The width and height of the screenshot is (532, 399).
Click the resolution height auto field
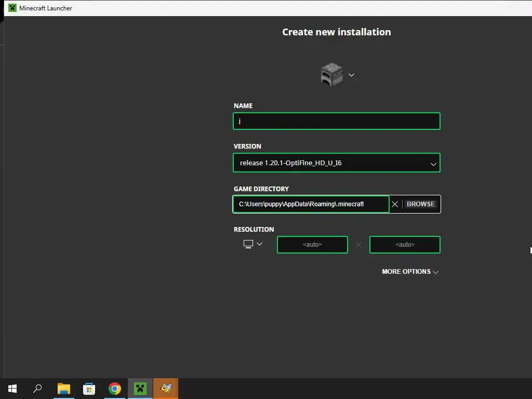click(x=405, y=245)
